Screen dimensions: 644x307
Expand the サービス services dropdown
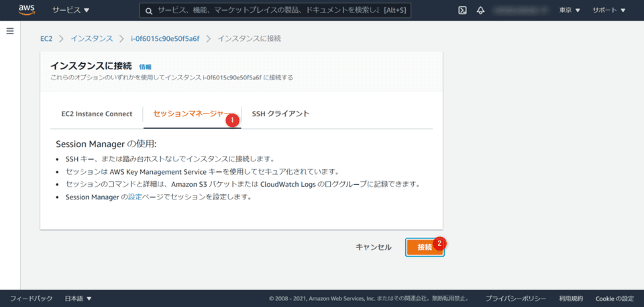pyautogui.click(x=71, y=10)
